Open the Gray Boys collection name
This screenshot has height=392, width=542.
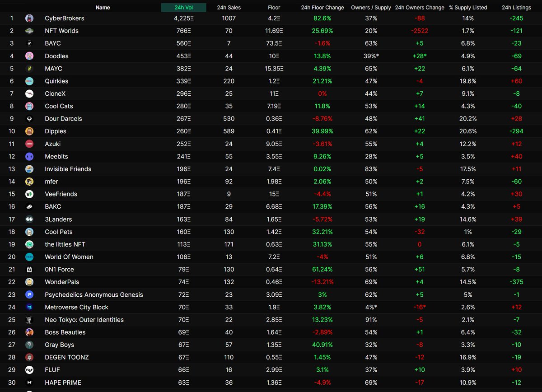60,345
